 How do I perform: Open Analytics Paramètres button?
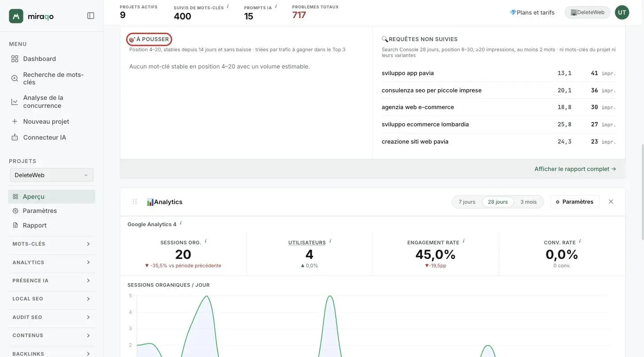click(575, 202)
